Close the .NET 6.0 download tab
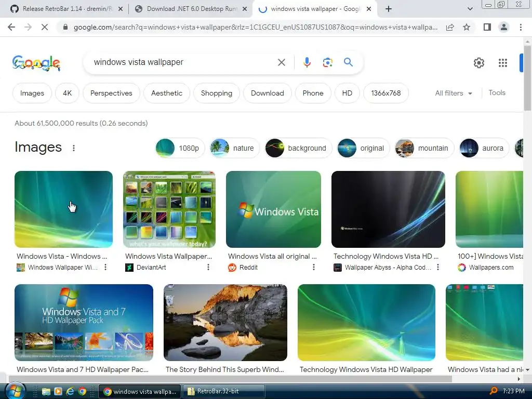This screenshot has height=399, width=532. pos(245,9)
